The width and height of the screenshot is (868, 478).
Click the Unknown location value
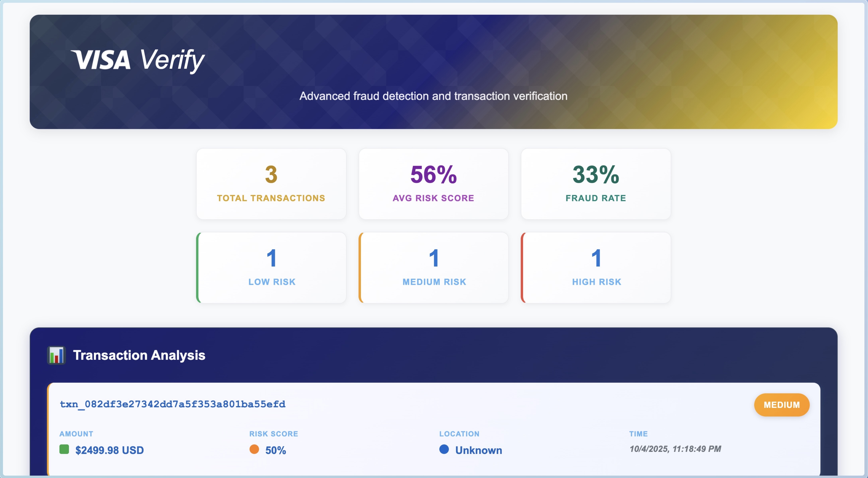[479, 450]
